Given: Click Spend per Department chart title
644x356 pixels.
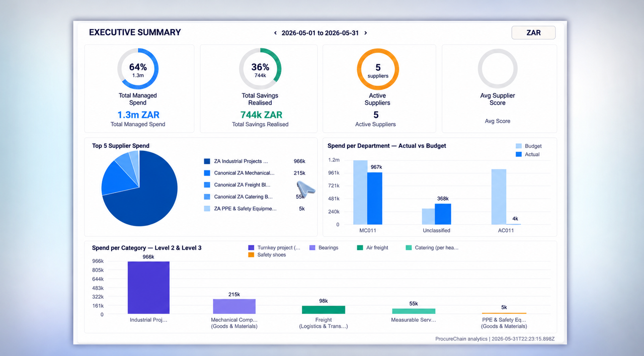Looking at the screenshot, I should tap(387, 146).
